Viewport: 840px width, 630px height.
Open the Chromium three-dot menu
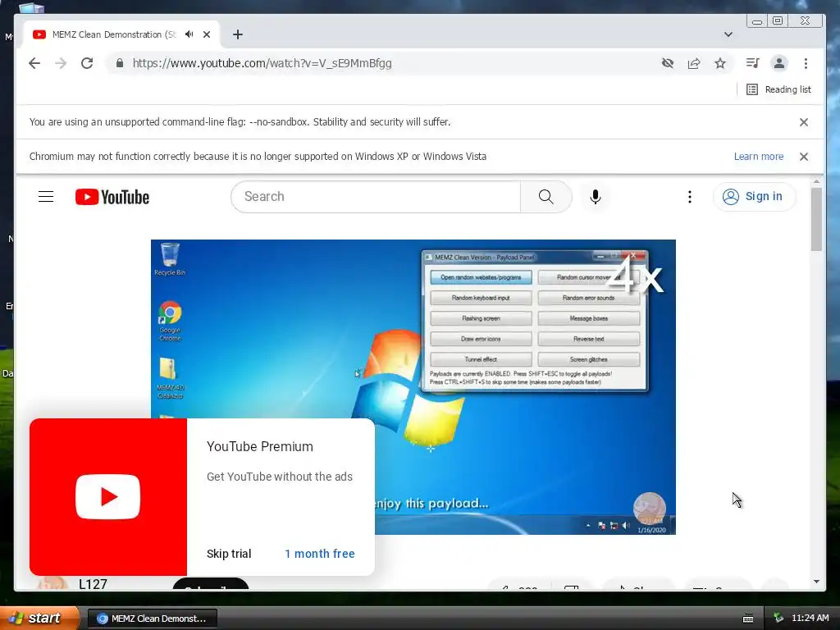(806, 63)
